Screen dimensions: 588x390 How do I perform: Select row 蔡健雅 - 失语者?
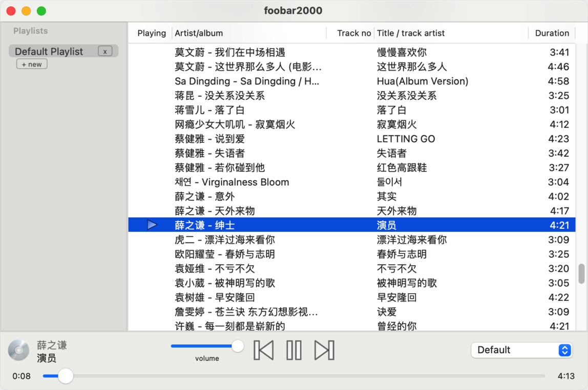352,153
